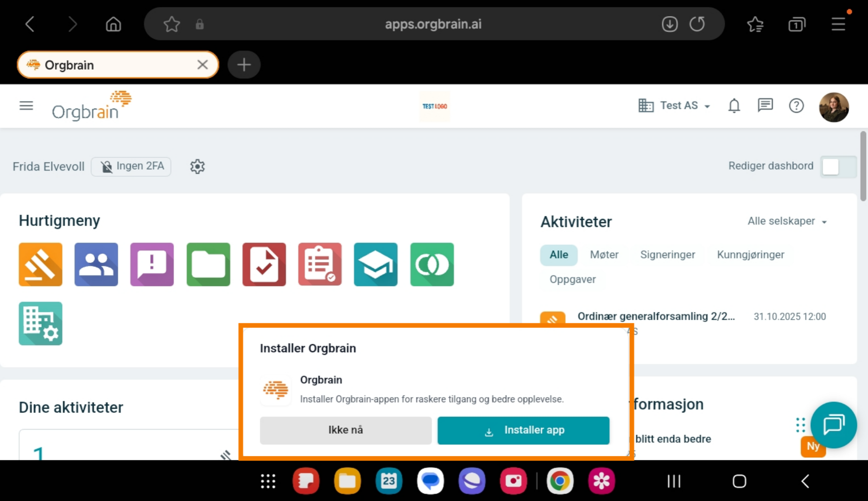Open the notification bell icon
The image size is (868, 501).
(x=734, y=106)
